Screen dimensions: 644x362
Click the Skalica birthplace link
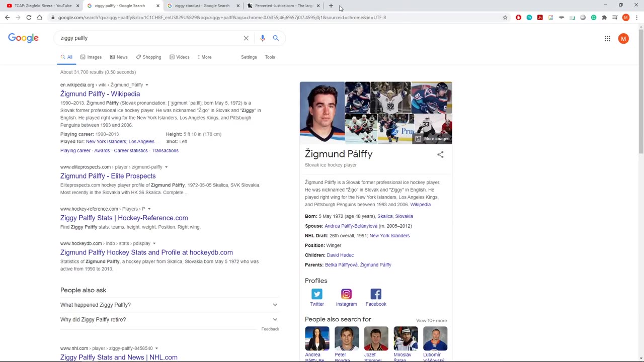(x=385, y=217)
